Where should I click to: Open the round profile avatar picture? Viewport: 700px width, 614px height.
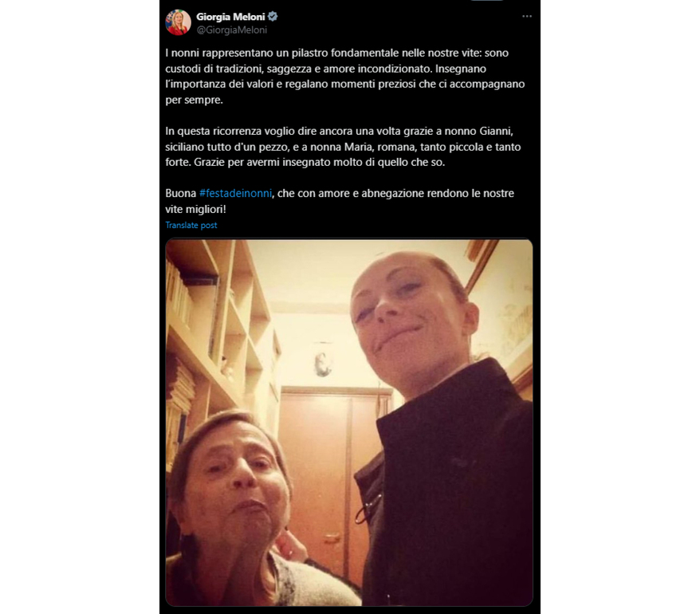(x=178, y=22)
